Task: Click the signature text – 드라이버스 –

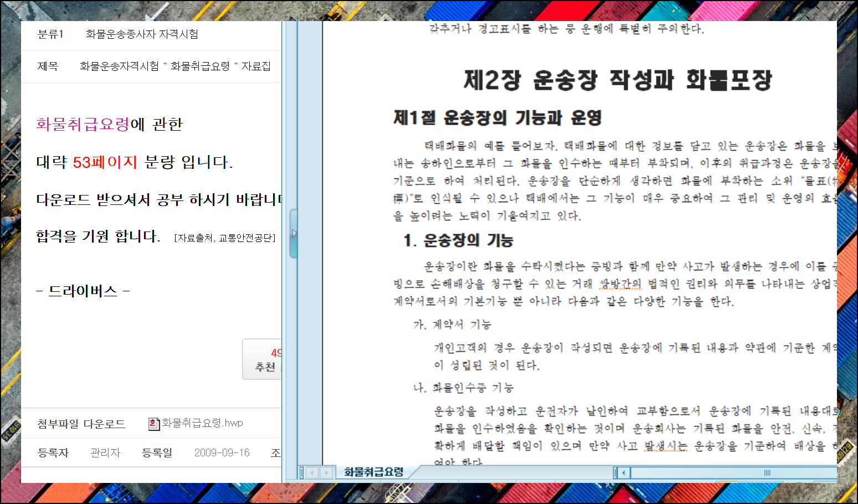Action: click(83, 291)
